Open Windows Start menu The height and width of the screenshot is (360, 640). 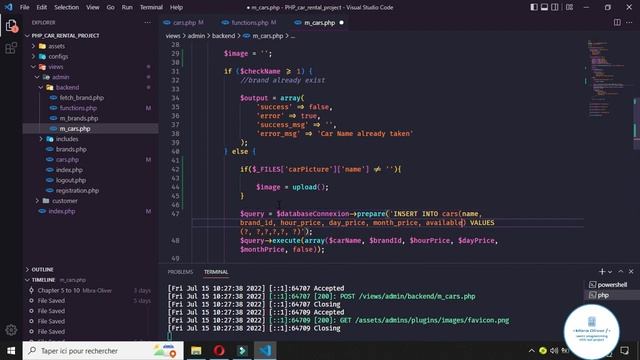(11, 351)
